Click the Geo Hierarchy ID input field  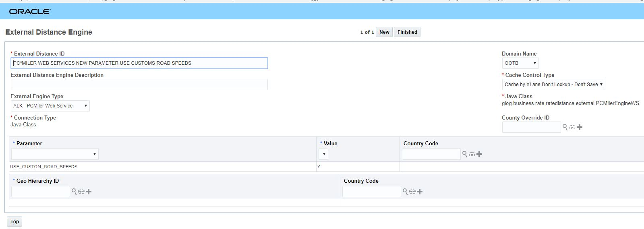click(41, 192)
